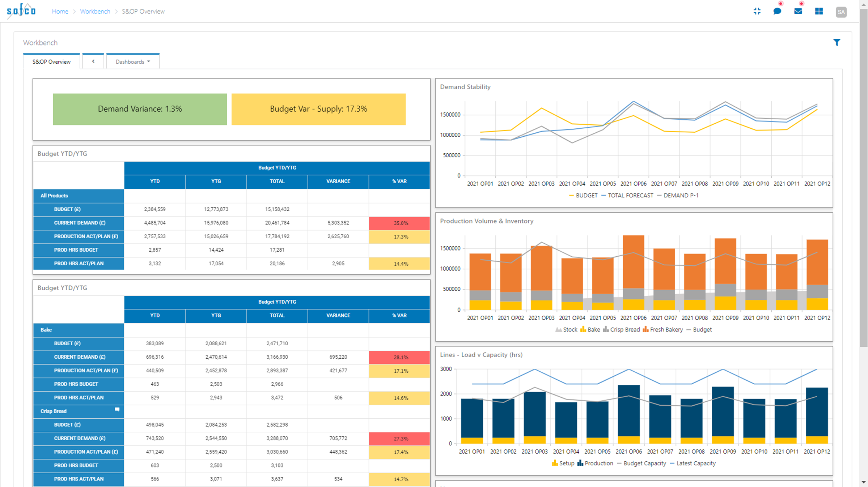Click the apps grid icon in the header
Image resolution: width=868 pixels, height=487 pixels.
pos(819,11)
